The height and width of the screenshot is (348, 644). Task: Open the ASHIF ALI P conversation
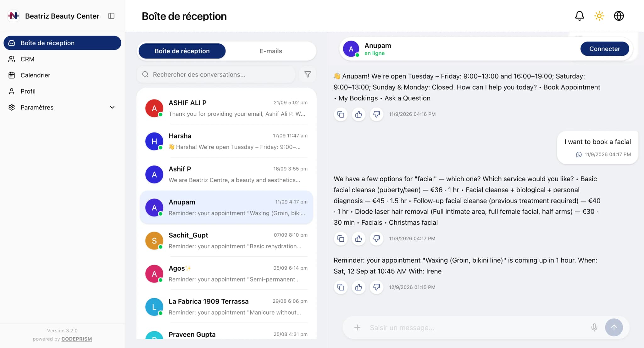pos(226,108)
